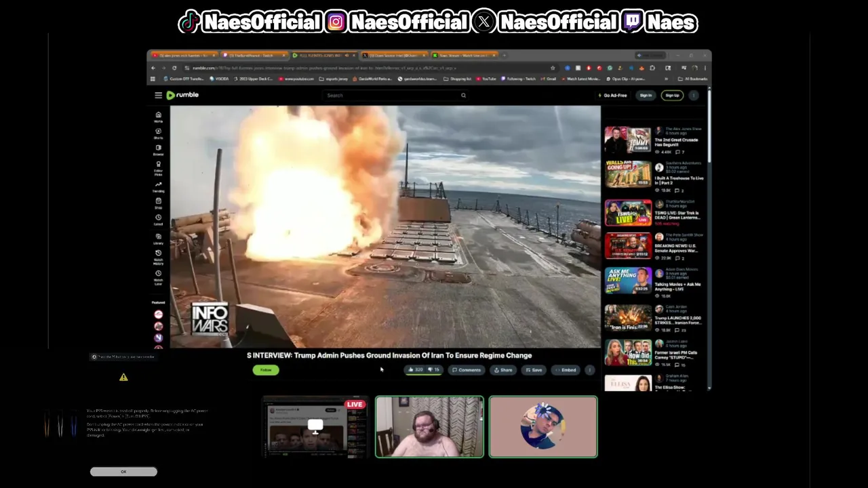Open 'BREAKING NEWS: U.S. Senate' thumbnail
Screen dimensions: 868x488
pos(628,246)
